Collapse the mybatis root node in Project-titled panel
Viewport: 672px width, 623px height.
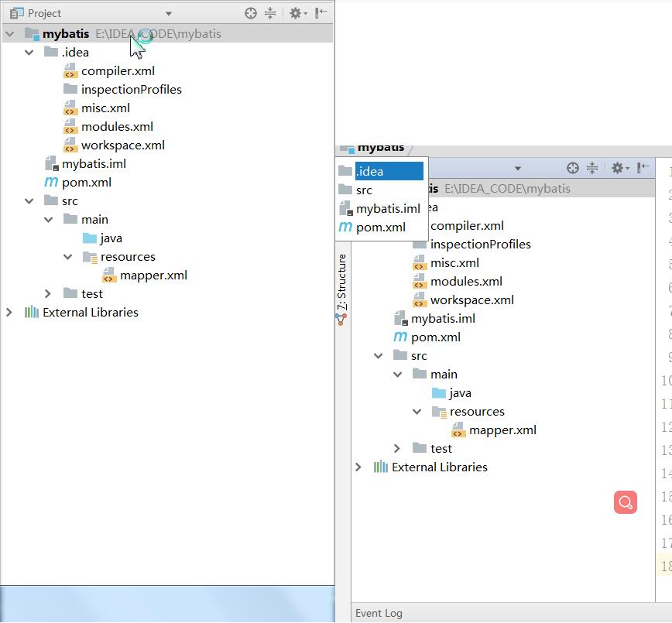pos(10,33)
